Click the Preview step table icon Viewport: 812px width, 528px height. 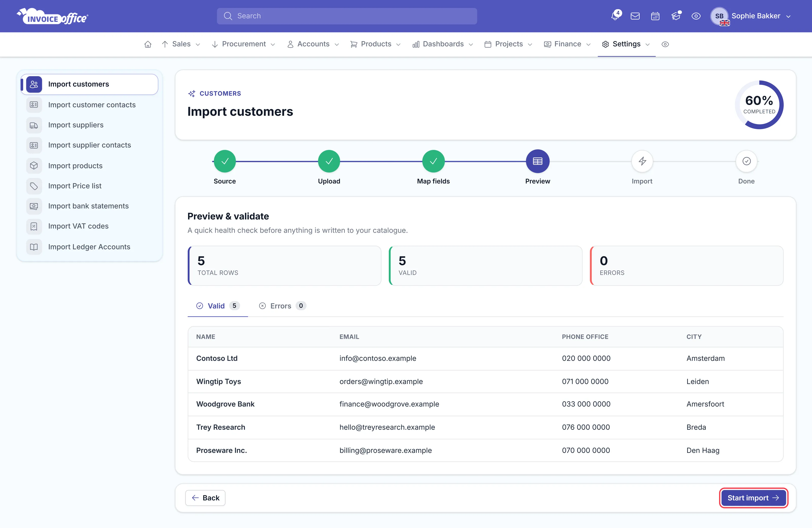[538, 161]
